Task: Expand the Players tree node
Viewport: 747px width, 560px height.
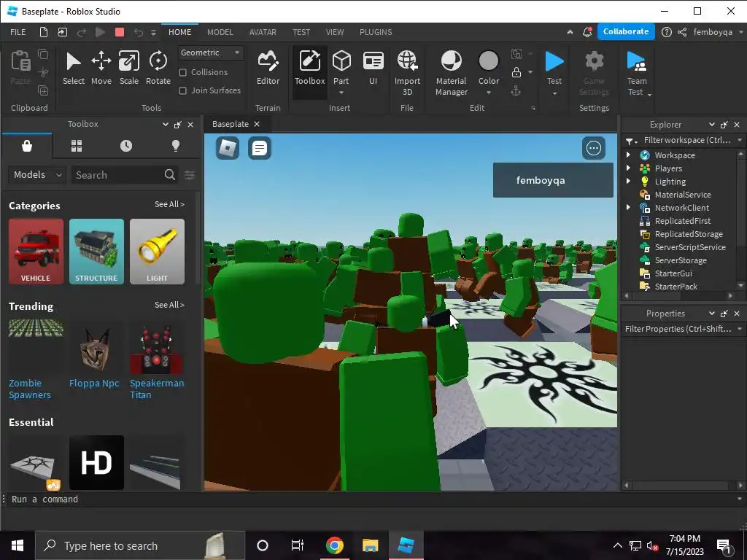Action: click(x=628, y=168)
